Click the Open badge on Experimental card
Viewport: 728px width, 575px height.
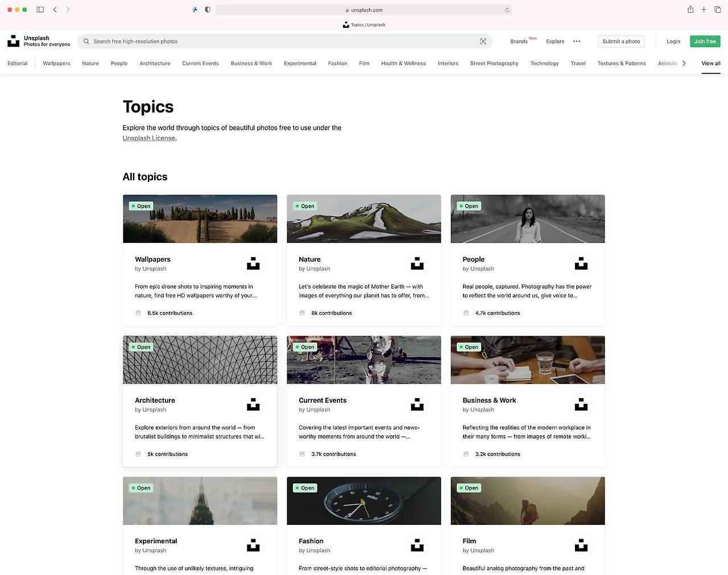[141, 488]
